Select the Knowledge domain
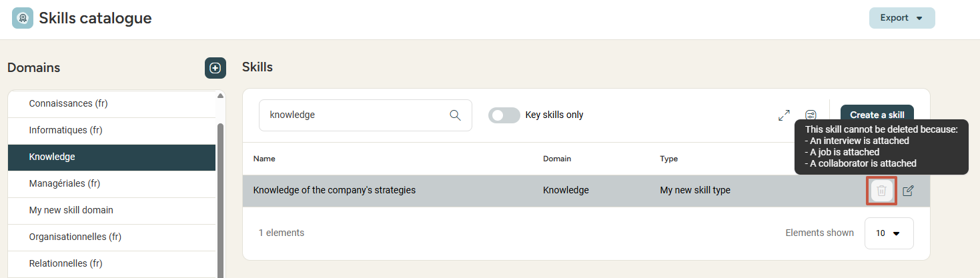980x278 pixels. click(x=52, y=157)
